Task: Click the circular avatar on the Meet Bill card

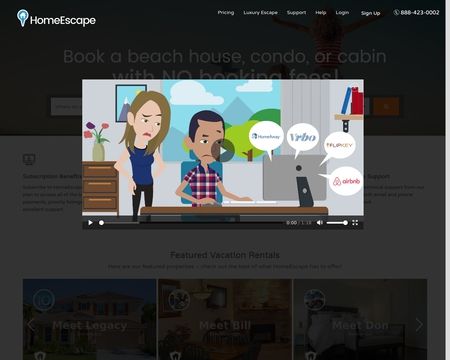Action: pyautogui.click(x=179, y=300)
